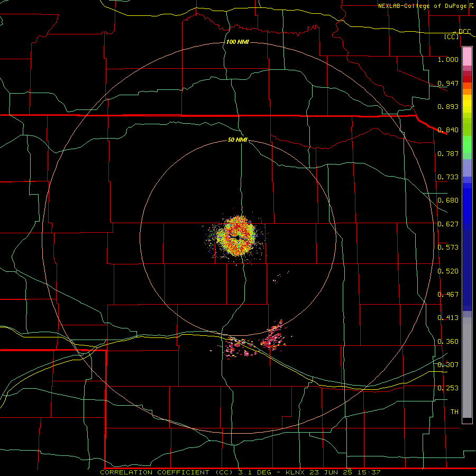Select the 0.253 legend value
Image resolution: width=476 pixels, height=476 pixels.
(448, 388)
